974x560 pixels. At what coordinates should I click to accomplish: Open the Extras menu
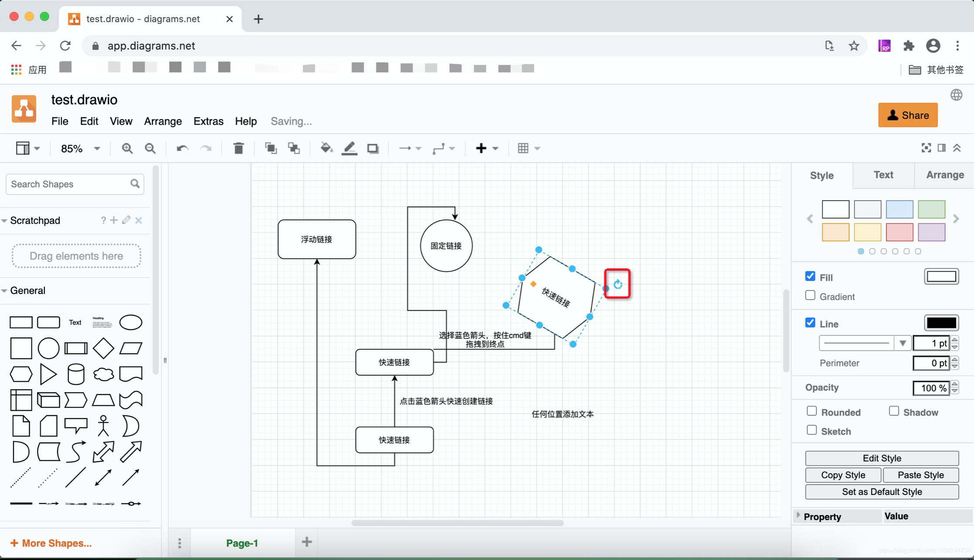pos(208,121)
